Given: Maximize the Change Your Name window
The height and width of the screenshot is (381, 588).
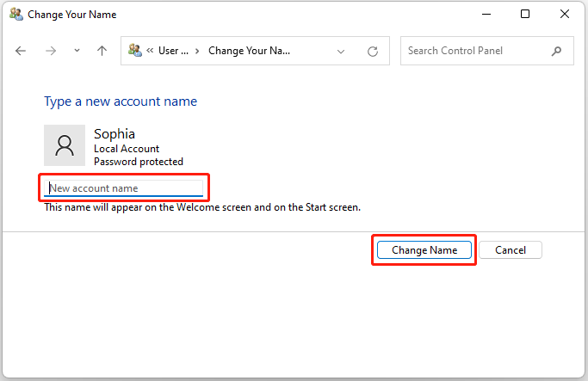Looking at the screenshot, I should [x=525, y=15].
